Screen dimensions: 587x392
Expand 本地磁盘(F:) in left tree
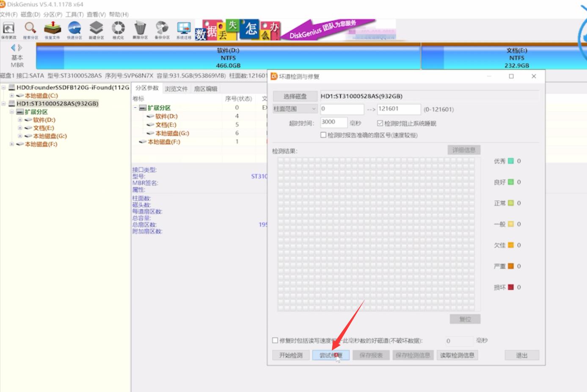(12, 144)
